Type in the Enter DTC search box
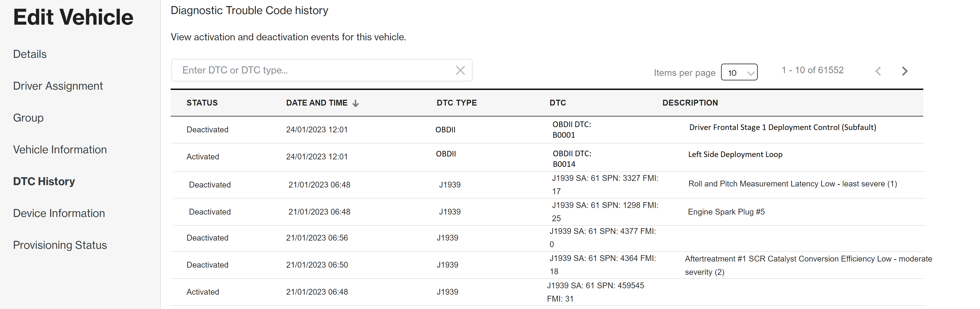Viewport: 980px width, 309px height. click(x=312, y=70)
